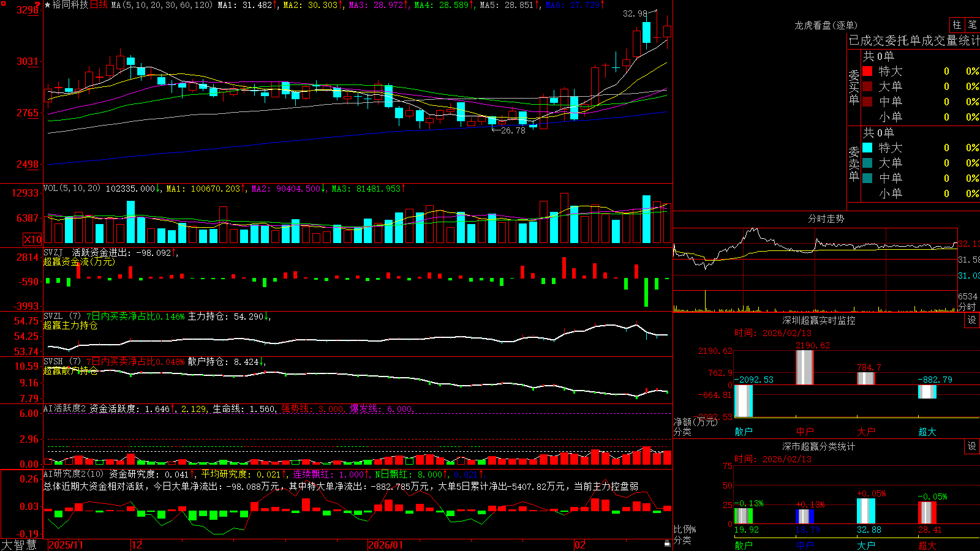Screen dimensions: 980x551
Task: Open 设 settings for 深圳超赢实时监控
Action: coord(972,320)
